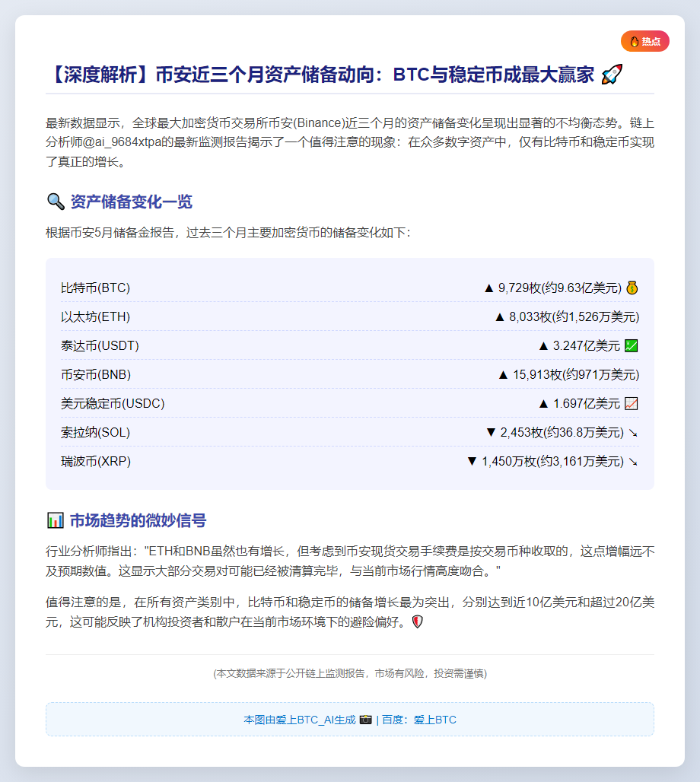
Task: Click the BTC value 9,729枚(约9.63亿美元)
Action: pos(560,288)
